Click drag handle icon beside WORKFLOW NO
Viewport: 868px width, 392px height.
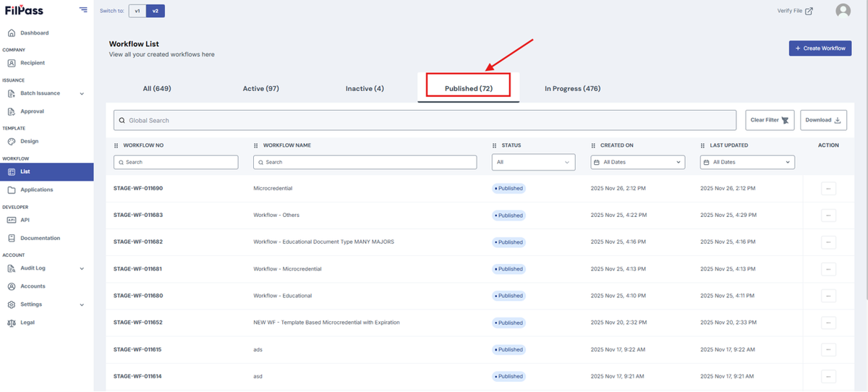pyautogui.click(x=116, y=145)
